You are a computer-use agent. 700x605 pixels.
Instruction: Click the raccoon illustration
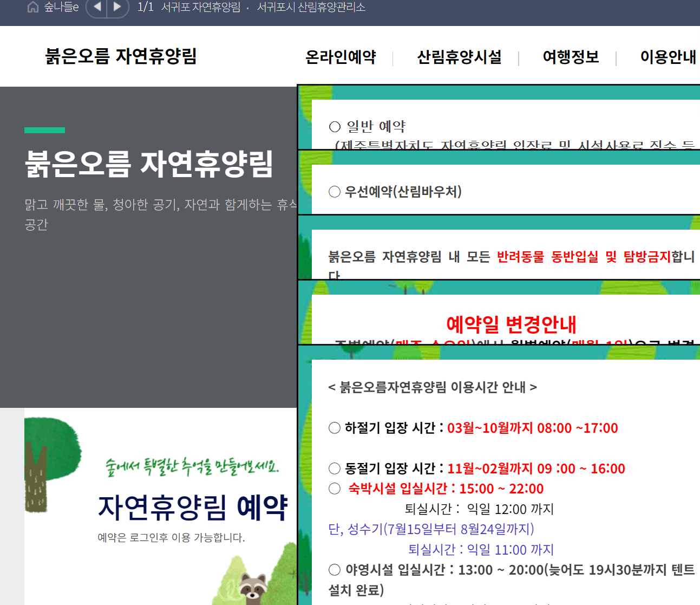pos(253,589)
